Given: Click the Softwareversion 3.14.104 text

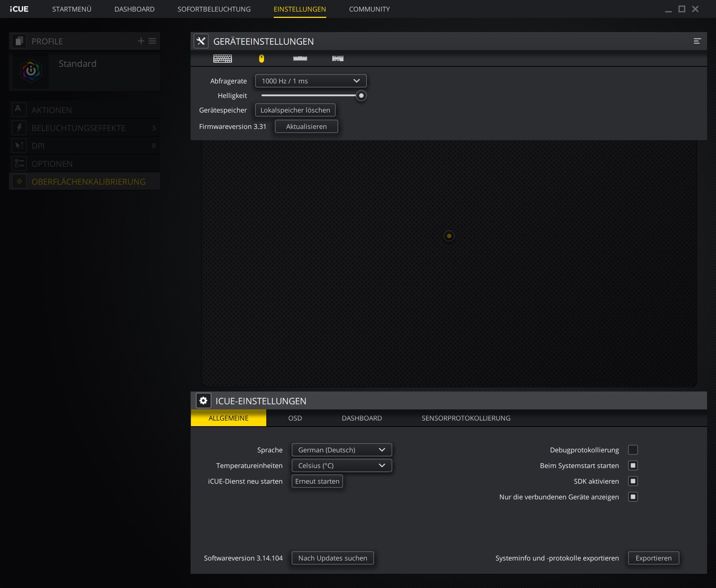Looking at the screenshot, I should (243, 558).
